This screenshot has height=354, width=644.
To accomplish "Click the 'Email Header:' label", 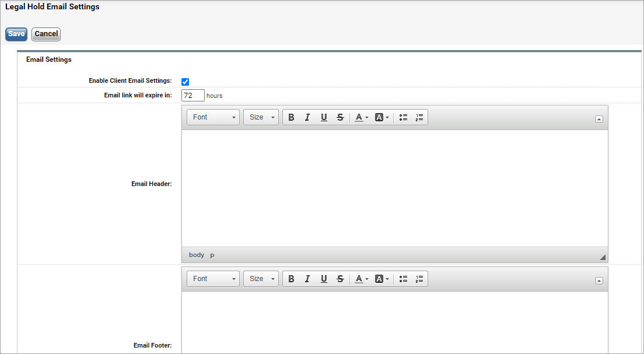I will tap(152, 184).
